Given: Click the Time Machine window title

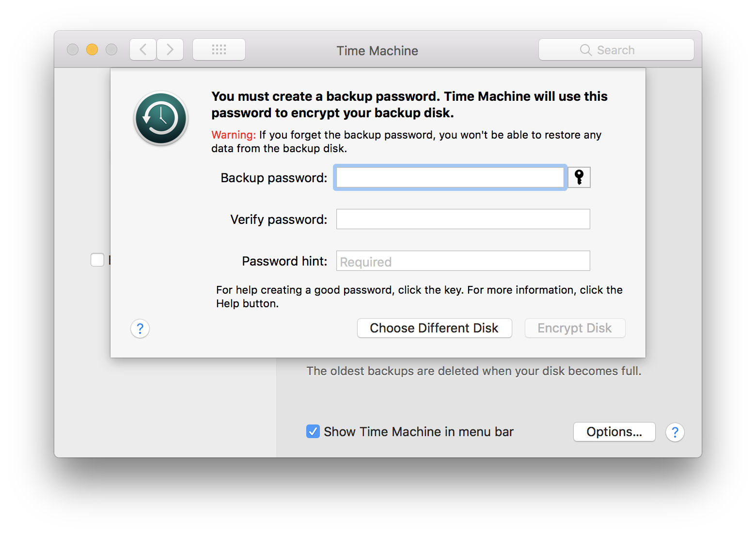Looking at the screenshot, I should tap(378, 51).
